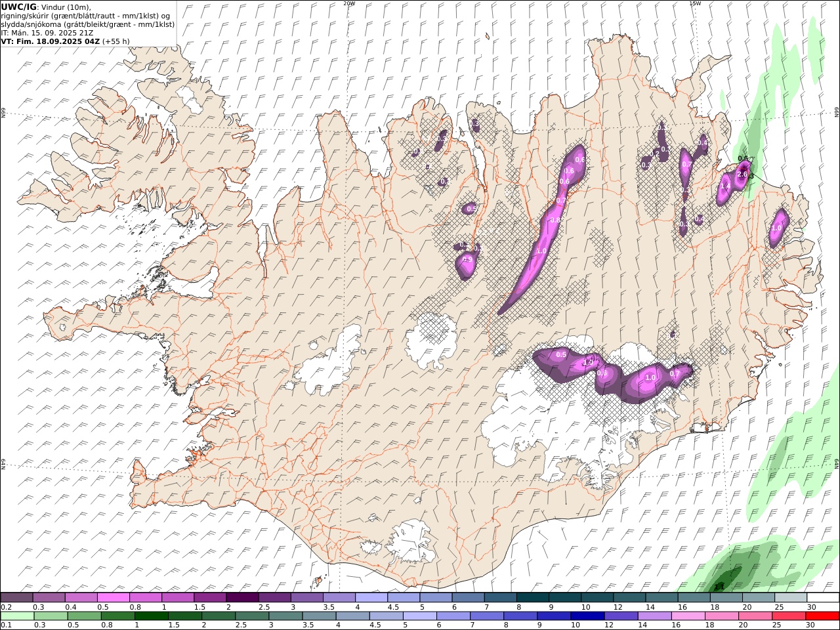Pick the snow legend swatch between 1 and 1.5
The image size is (840, 630).
click(178, 598)
